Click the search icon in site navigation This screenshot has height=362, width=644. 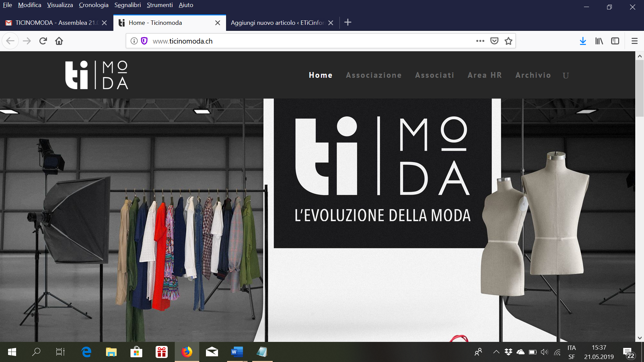566,75
